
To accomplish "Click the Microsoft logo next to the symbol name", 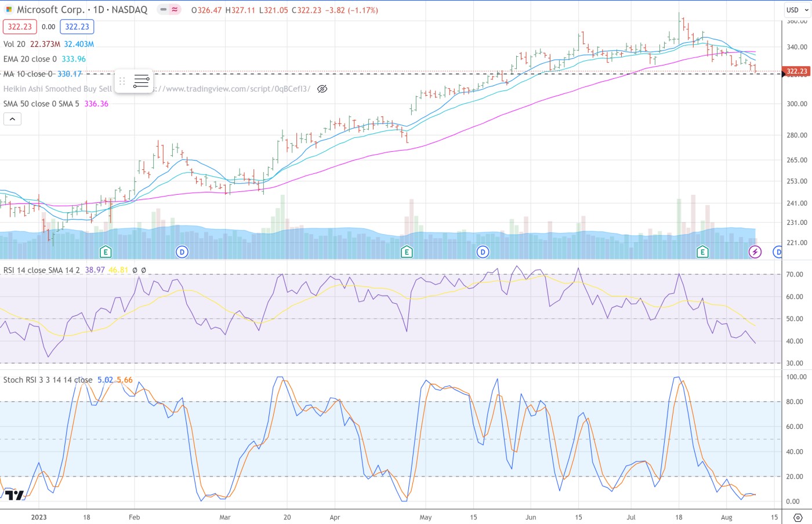I will click(9, 10).
